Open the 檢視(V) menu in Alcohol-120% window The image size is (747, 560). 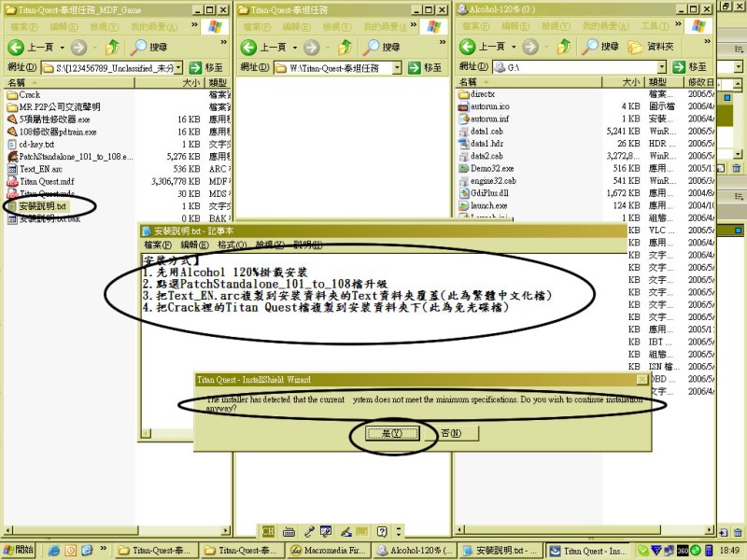click(556, 26)
